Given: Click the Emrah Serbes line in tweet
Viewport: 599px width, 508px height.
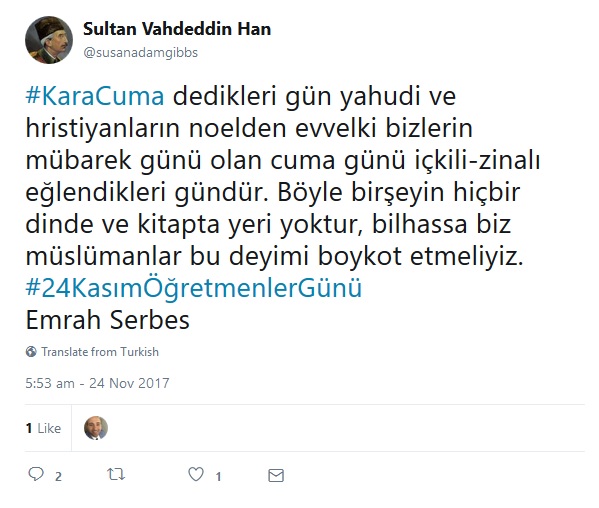Looking at the screenshot, I should 107,320.
